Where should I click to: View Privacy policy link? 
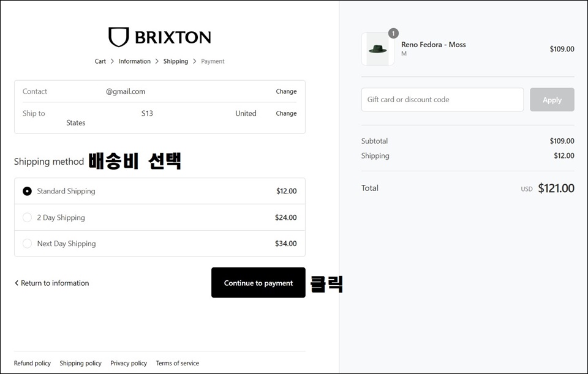(x=129, y=363)
